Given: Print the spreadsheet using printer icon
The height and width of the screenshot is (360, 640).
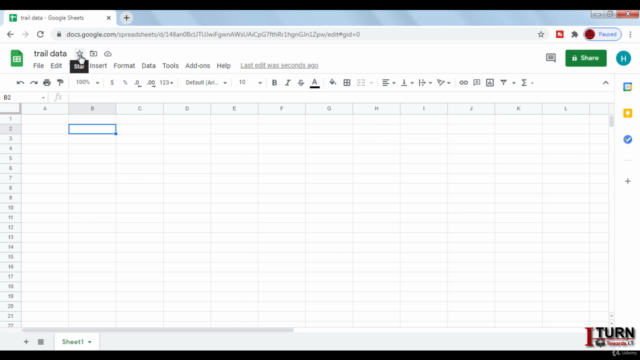Looking at the screenshot, I should (x=47, y=83).
